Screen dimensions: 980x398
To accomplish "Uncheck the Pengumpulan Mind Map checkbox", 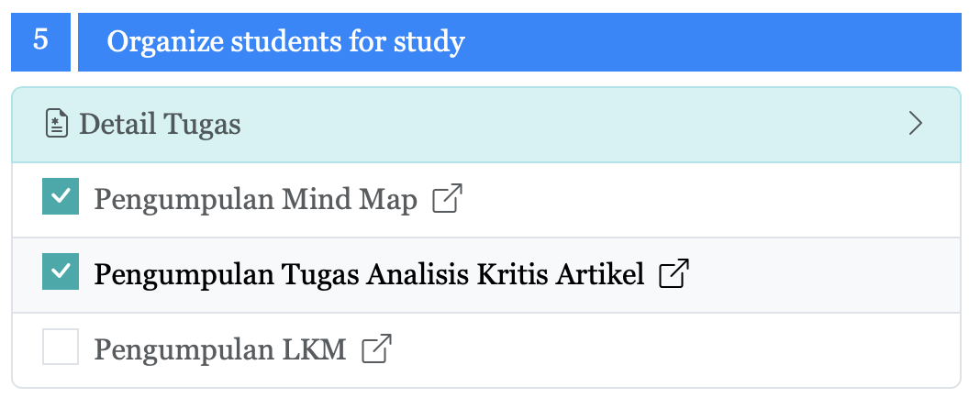I will click(x=61, y=197).
